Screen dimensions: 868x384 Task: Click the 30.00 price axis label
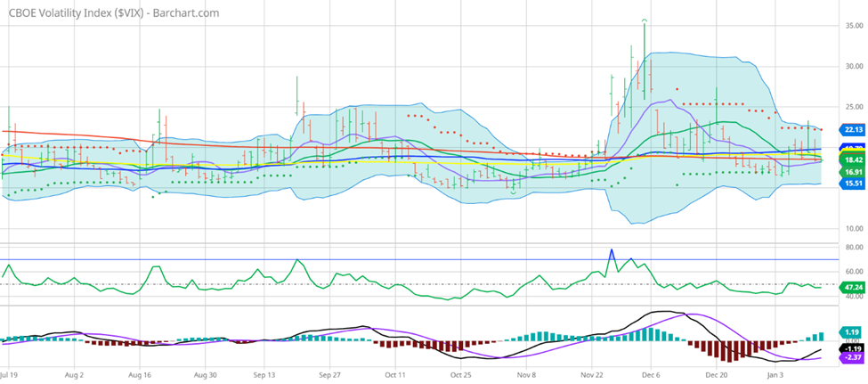[x=853, y=66]
